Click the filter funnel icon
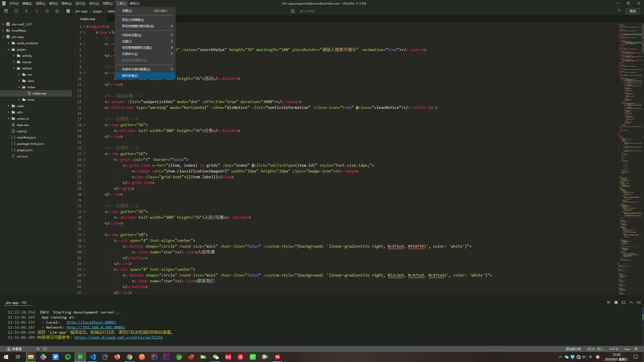Image resolution: width=644 pixels, height=362 pixels. [619, 11]
